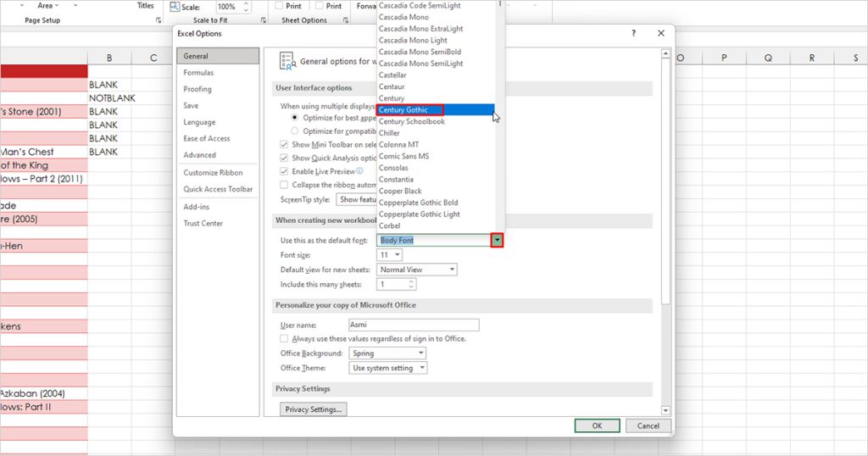Click the Enable Live Preview info icon
This screenshot has height=456, width=868.
[359, 171]
